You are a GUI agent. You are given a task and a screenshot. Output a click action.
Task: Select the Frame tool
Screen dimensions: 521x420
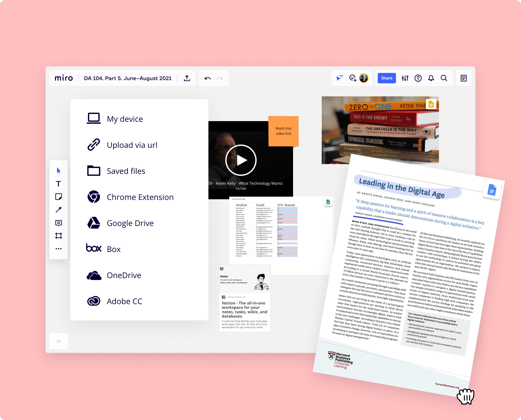pyautogui.click(x=59, y=236)
